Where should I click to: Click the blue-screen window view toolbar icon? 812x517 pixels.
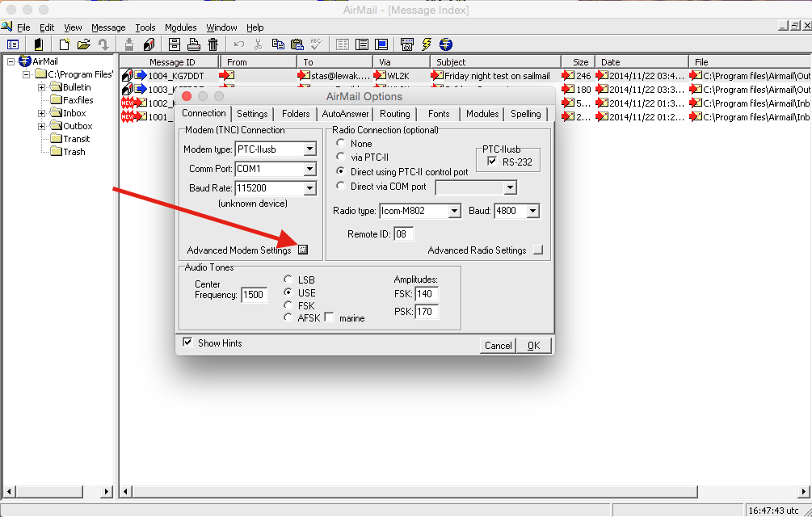click(x=381, y=44)
